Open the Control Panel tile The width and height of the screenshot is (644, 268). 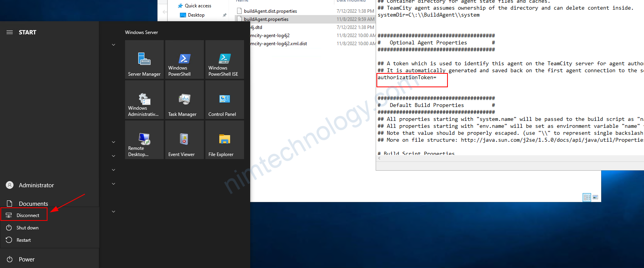click(x=225, y=100)
